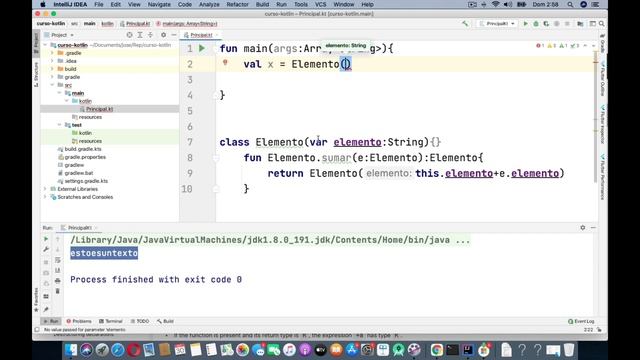Toggle Flutter Performance tool window
Image resolution: width=640 pixels, height=360 pixels.
click(602, 176)
